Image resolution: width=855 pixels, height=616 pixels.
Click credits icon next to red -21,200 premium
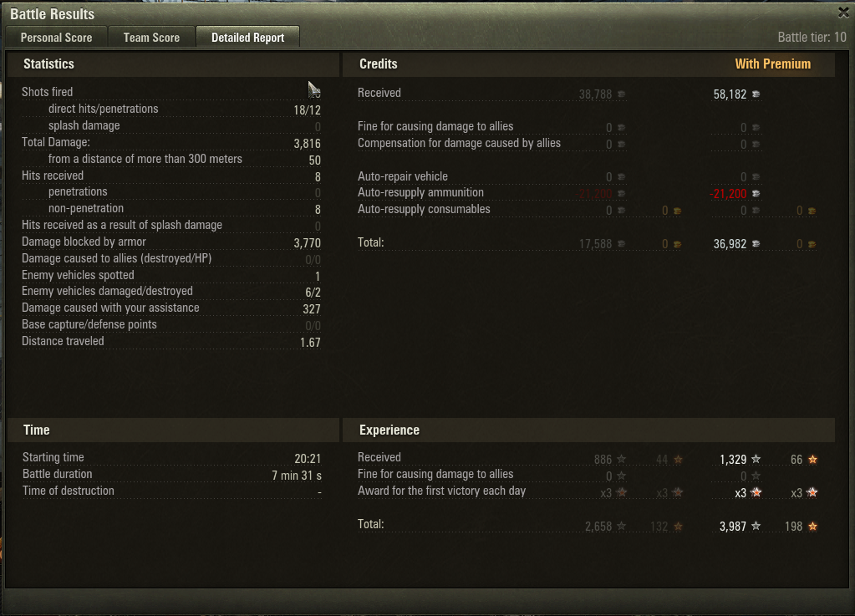click(756, 194)
